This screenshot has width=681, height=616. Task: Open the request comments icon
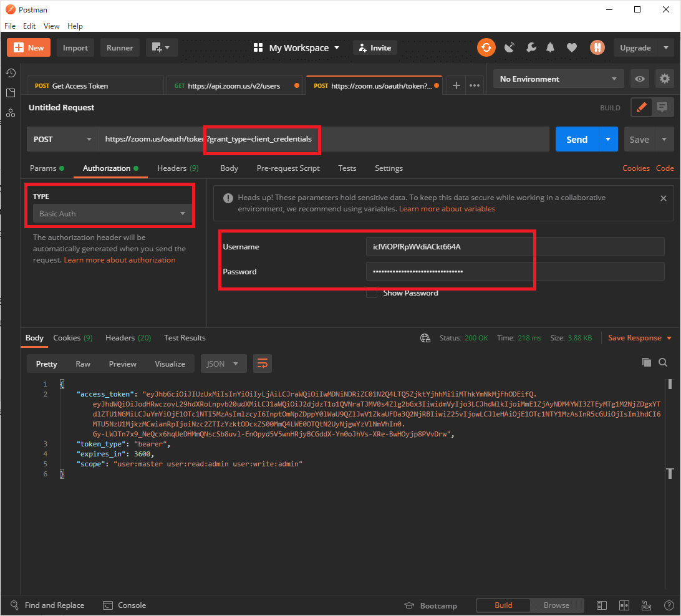click(662, 107)
